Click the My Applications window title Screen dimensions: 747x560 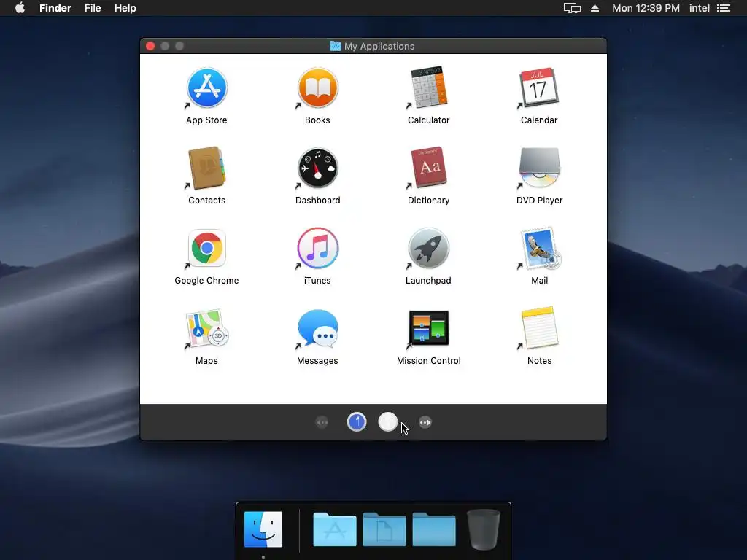click(379, 46)
